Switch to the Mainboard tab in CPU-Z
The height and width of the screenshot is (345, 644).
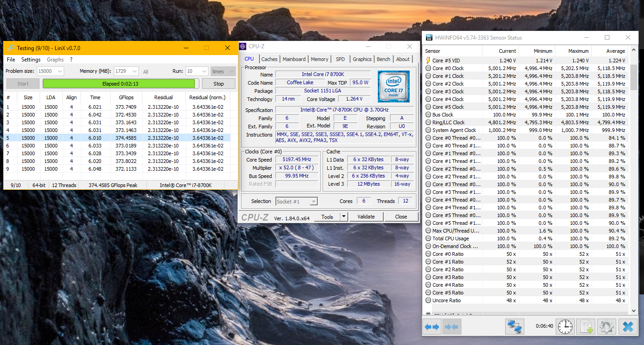(x=294, y=59)
